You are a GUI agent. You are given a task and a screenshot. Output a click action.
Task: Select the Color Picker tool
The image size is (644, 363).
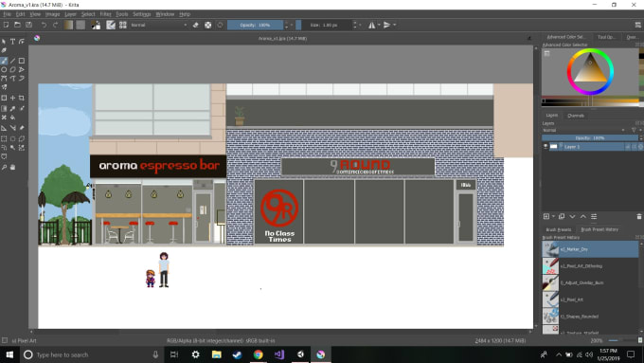click(x=12, y=109)
